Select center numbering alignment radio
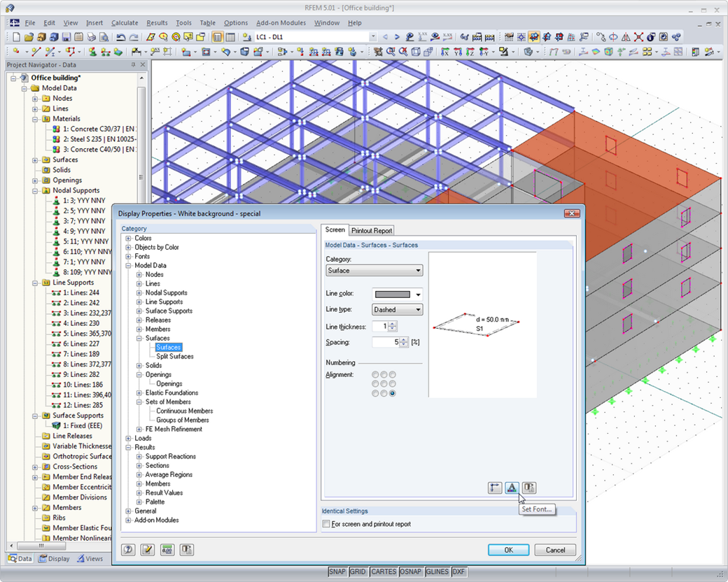728x582 pixels. [384, 384]
